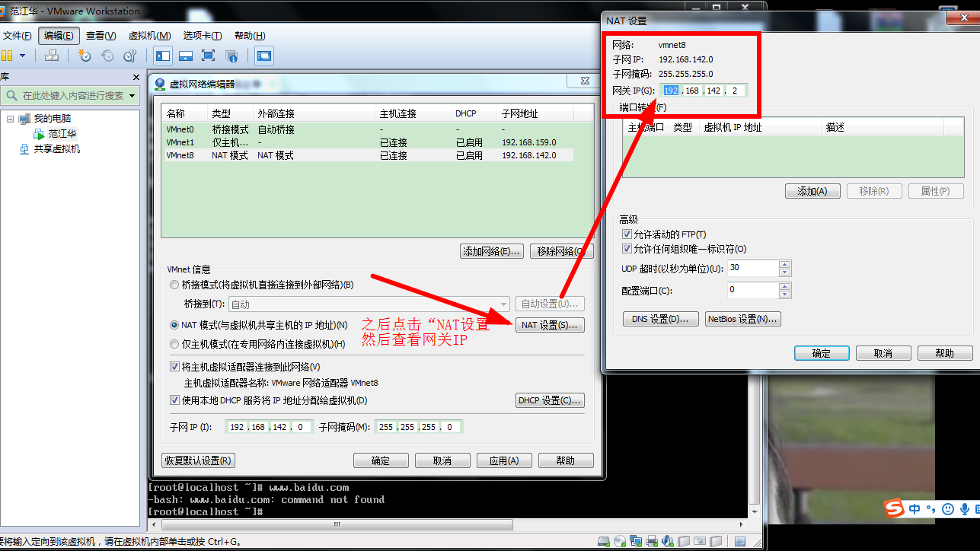
Task: Toggle 使用本地 DHCP 服务 checkbox
Action: click(x=175, y=400)
